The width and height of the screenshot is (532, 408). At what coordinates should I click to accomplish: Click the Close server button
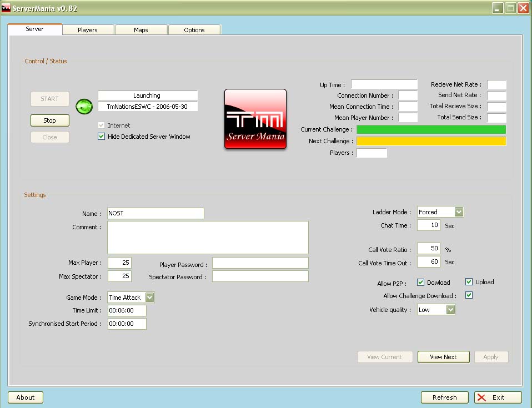pyautogui.click(x=50, y=137)
